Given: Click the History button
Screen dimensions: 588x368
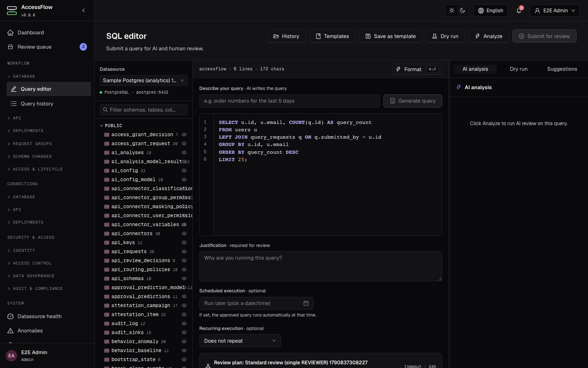Looking at the screenshot, I should [286, 36].
